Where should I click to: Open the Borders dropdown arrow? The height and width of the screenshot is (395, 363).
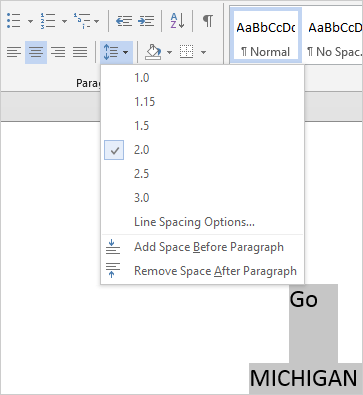(x=203, y=52)
